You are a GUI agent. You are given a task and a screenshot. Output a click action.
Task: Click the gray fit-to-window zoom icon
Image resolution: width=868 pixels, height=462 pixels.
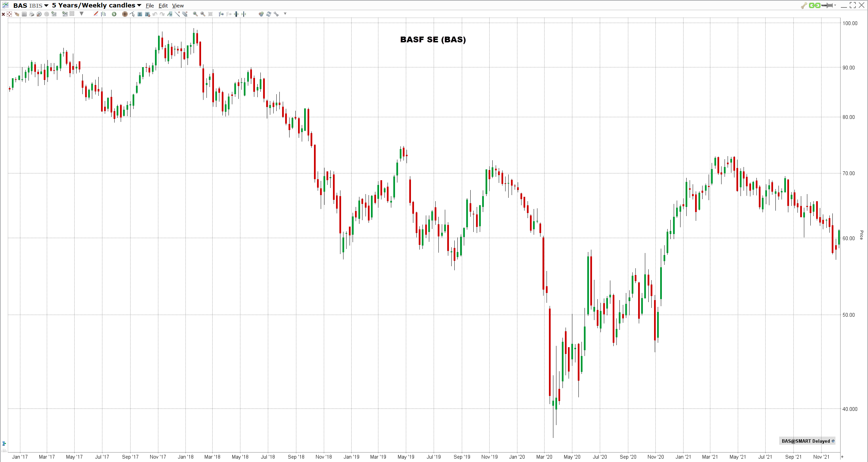(x=210, y=14)
